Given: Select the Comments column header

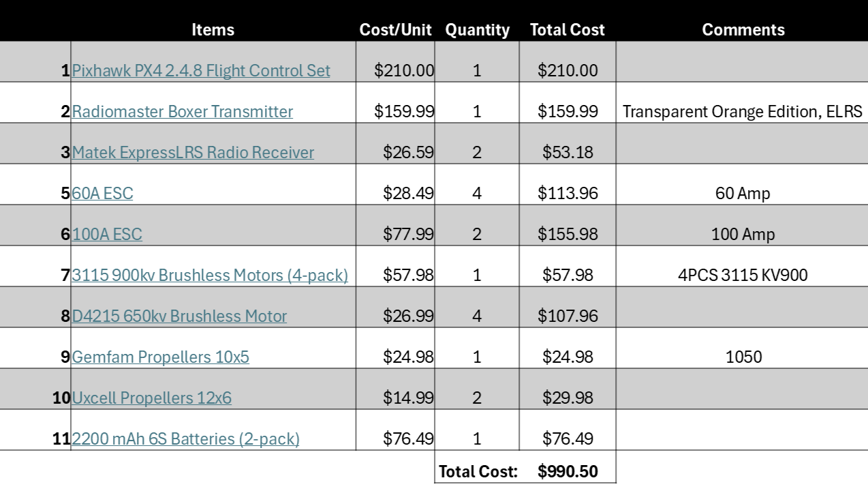Looking at the screenshot, I should [743, 30].
